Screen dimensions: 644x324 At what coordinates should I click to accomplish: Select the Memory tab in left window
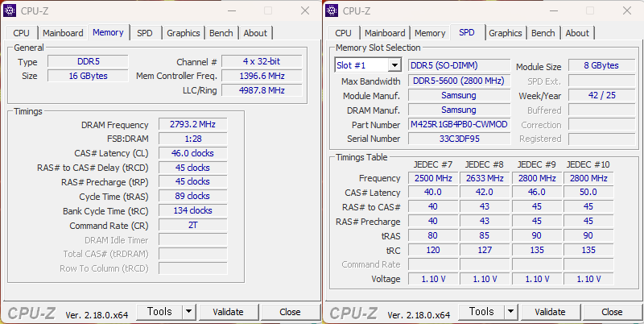tap(108, 32)
